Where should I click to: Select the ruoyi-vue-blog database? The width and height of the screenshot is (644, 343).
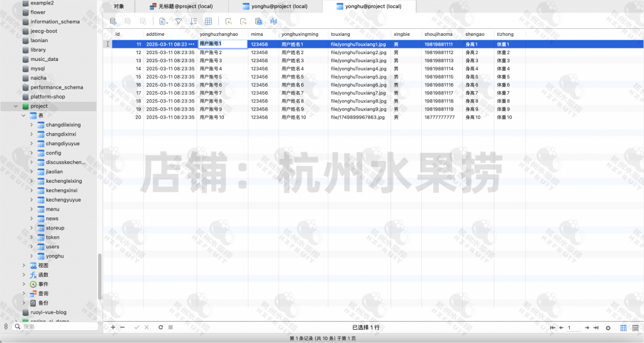click(x=48, y=312)
